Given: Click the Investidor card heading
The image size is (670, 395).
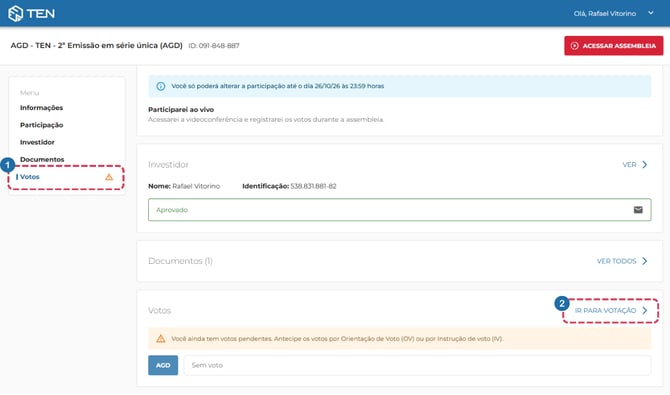Looking at the screenshot, I should tap(168, 165).
